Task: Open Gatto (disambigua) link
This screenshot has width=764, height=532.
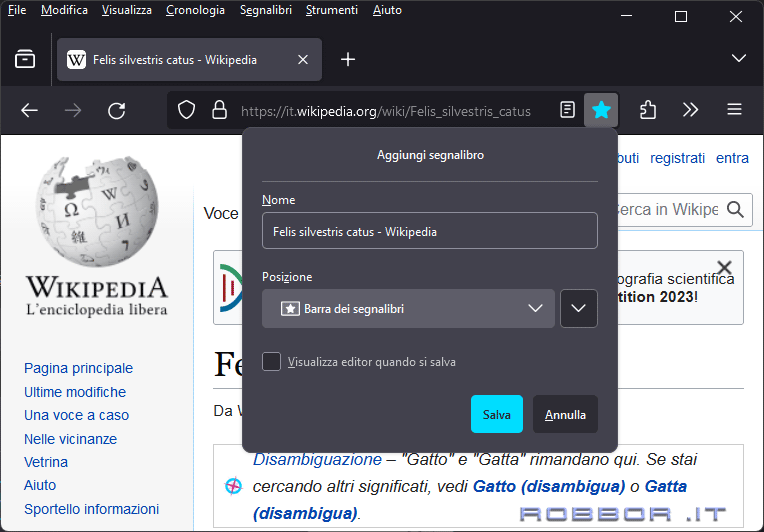Action: (549, 486)
